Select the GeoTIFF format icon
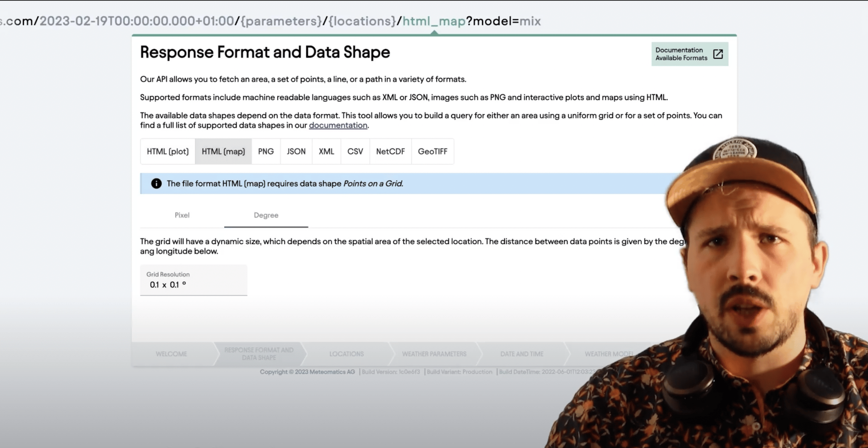Image resolution: width=868 pixels, height=448 pixels. pos(433,151)
